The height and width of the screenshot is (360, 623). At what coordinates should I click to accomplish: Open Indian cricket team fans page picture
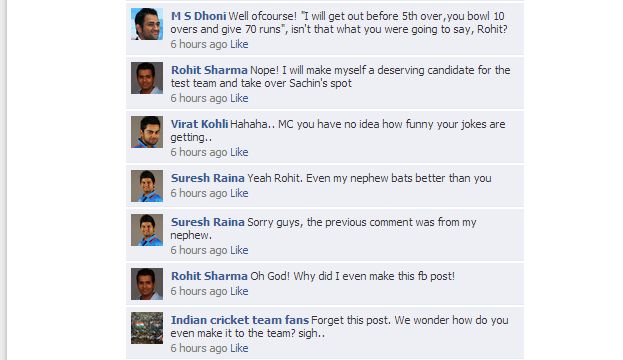coord(147,328)
